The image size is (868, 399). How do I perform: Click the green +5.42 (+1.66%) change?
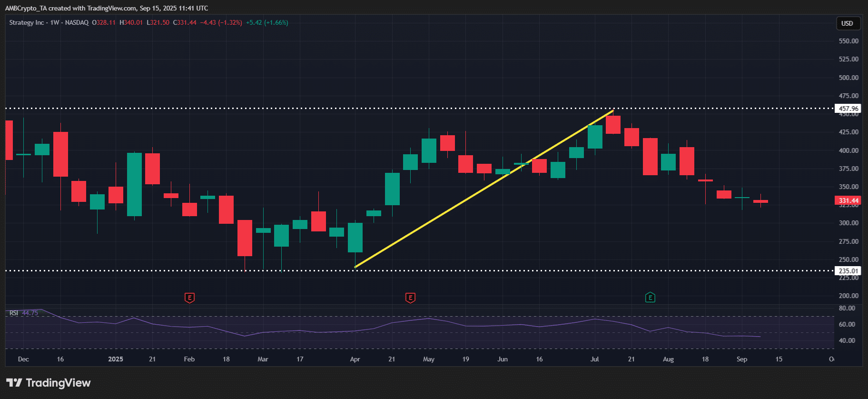coord(267,22)
